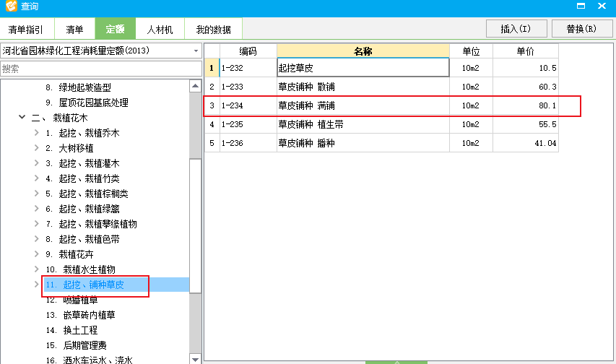Click code cell 1-234
The height and width of the screenshot is (364, 616).
tap(248, 105)
